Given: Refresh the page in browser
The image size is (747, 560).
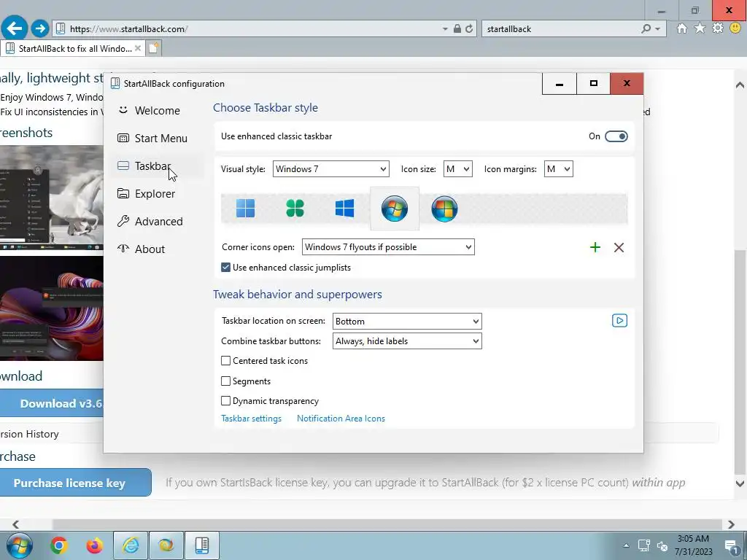Looking at the screenshot, I should pos(469,28).
